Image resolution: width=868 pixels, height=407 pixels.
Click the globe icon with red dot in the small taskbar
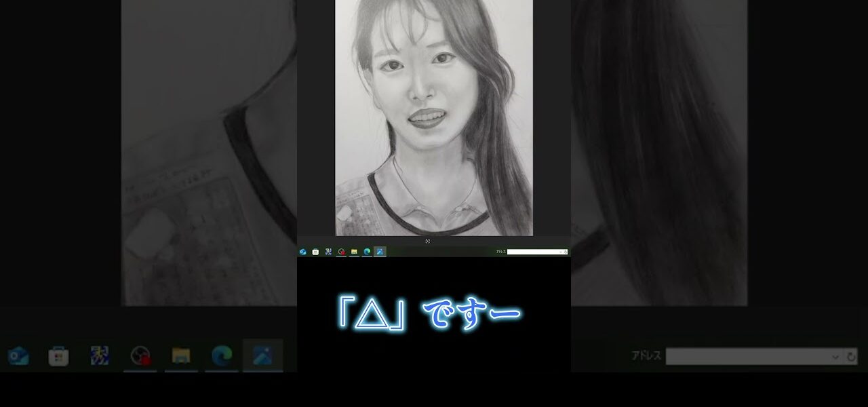(x=341, y=252)
